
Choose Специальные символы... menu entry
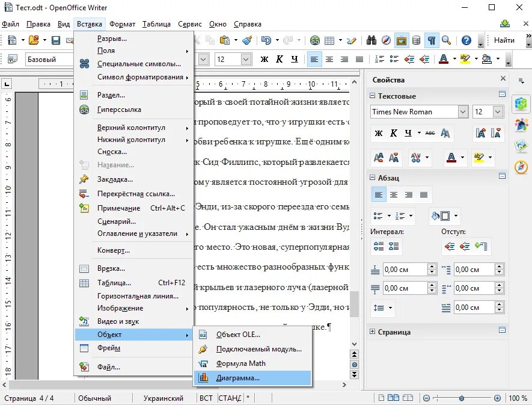point(134,64)
